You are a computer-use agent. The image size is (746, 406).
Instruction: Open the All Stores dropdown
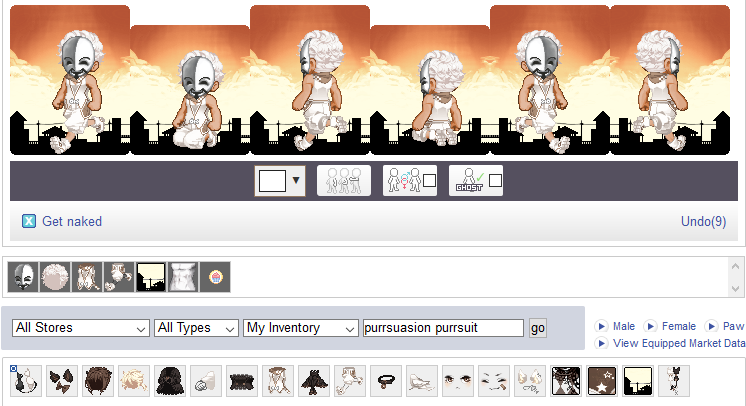pos(81,328)
